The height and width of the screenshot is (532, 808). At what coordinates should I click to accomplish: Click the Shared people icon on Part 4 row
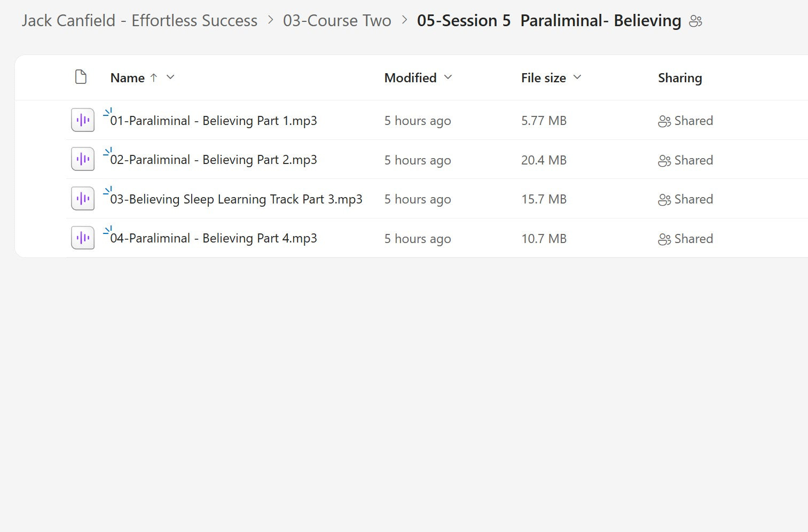[664, 239]
